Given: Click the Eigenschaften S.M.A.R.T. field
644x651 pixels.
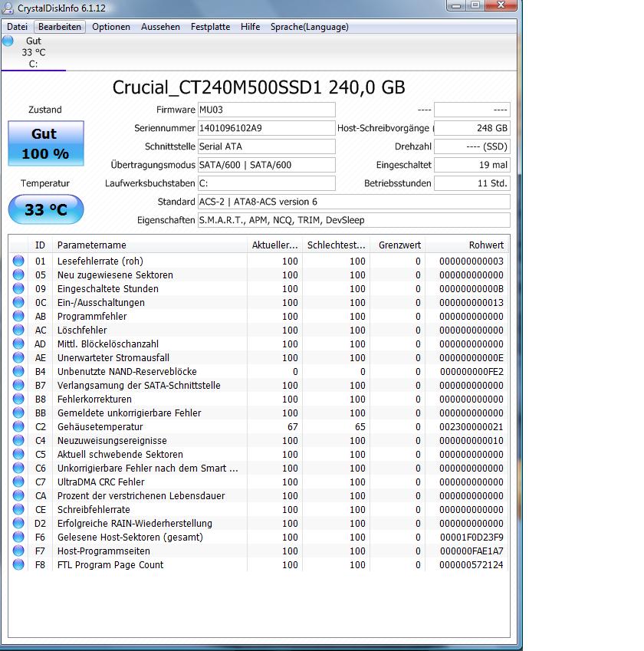Looking at the screenshot, I should (x=353, y=220).
